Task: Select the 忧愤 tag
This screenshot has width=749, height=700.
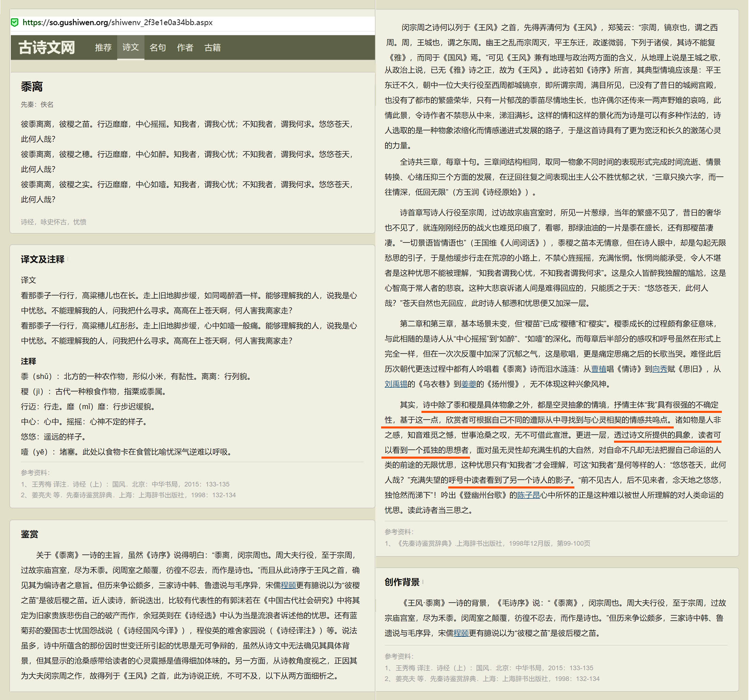Action: (x=79, y=222)
